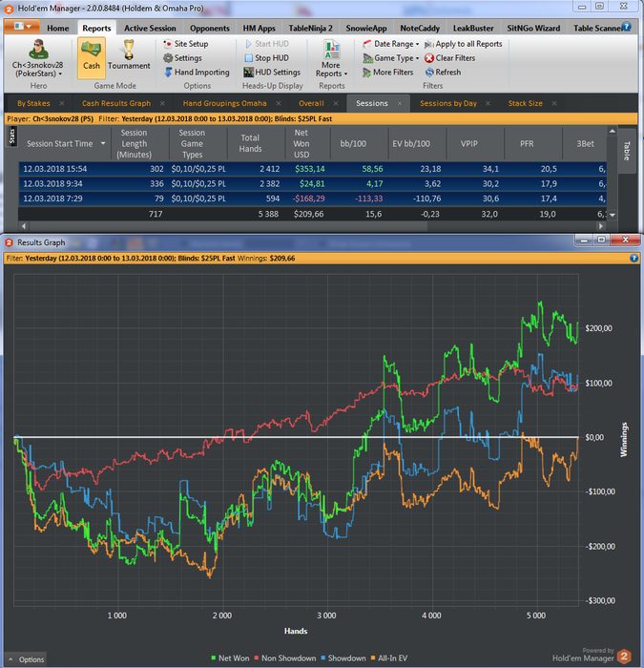The width and height of the screenshot is (644, 668).
Task: Toggle Non Showdown line in legend
Action: click(x=285, y=658)
